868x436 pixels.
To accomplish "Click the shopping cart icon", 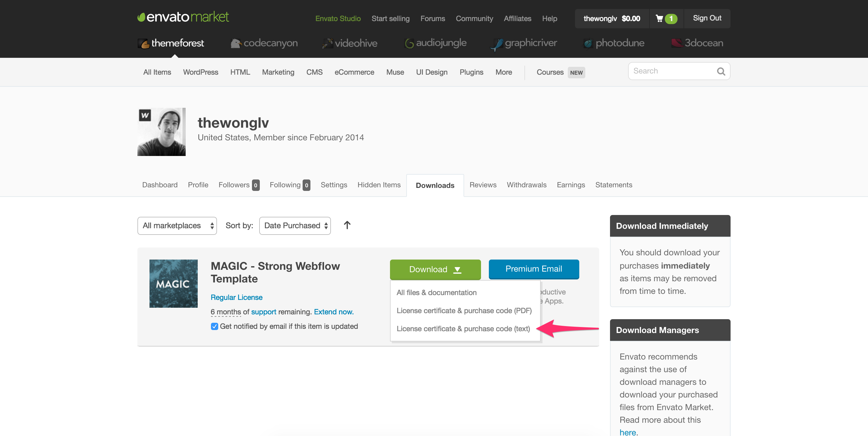I will 659,18.
